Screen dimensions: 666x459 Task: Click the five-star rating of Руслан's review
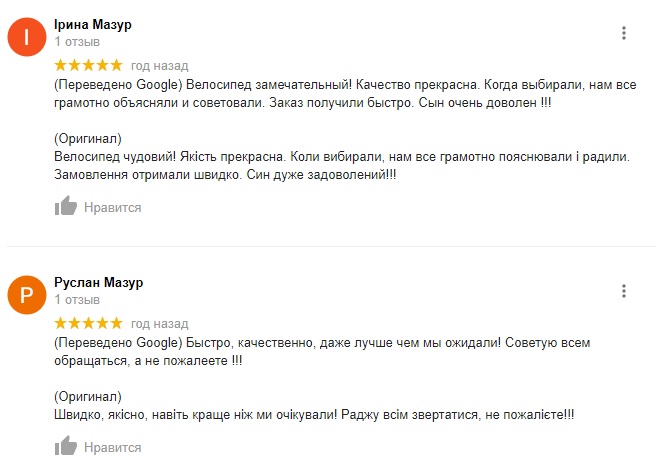88,324
